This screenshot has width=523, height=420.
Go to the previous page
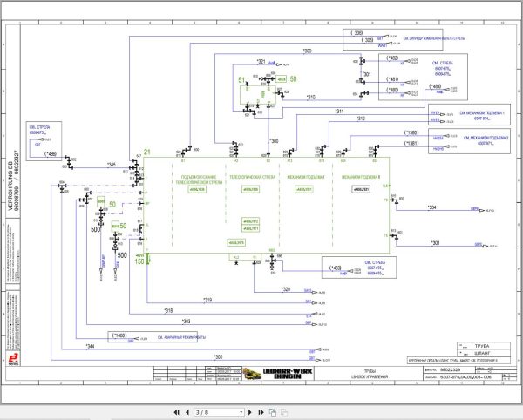[187, 412]
